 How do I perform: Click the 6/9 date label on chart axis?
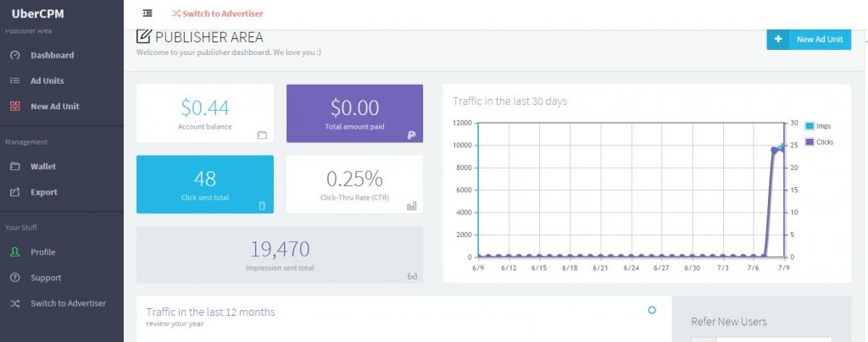(478, 268)
